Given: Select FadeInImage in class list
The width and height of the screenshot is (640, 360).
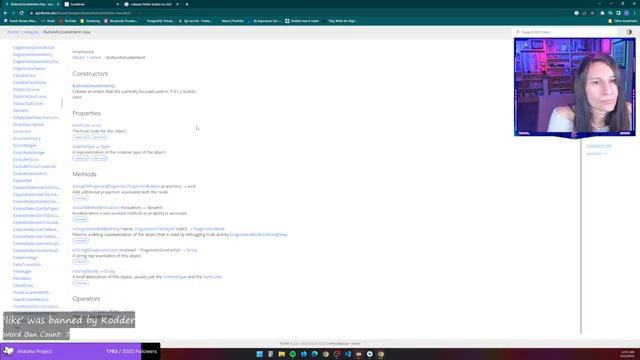Looking at the screenshot, I should click(25, 258).
